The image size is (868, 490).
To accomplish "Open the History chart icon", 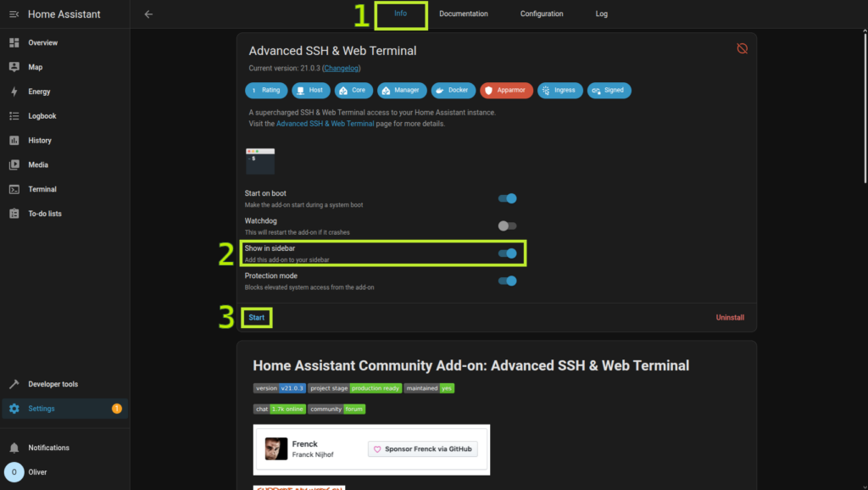I will coord(14,140).
